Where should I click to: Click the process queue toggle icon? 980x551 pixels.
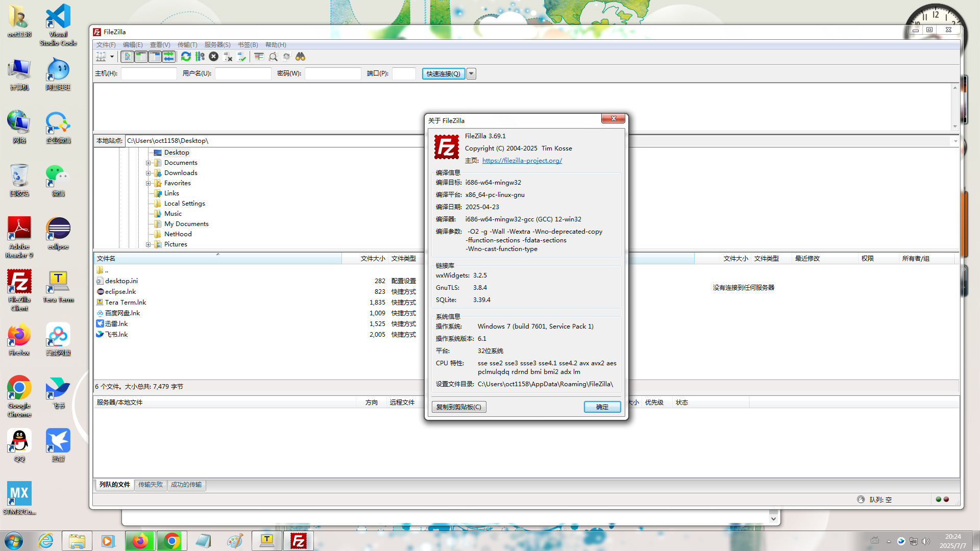[x=200, y=57]
